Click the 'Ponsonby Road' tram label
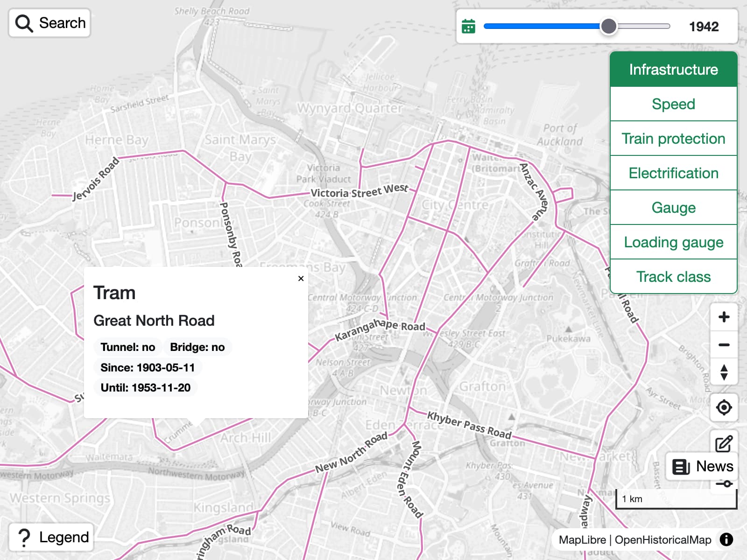Viewport: 747px width, 560px height. click(x=231, y=234)
